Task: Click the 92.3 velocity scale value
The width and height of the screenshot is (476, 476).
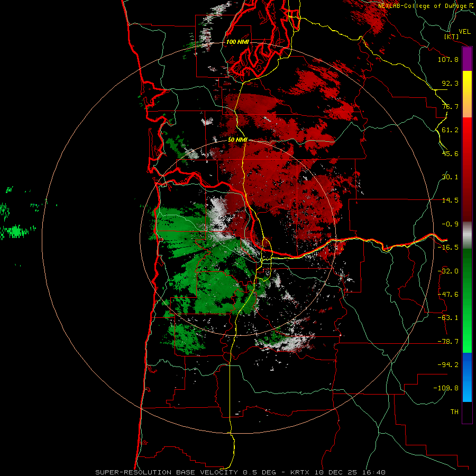Action: point(450,83)
